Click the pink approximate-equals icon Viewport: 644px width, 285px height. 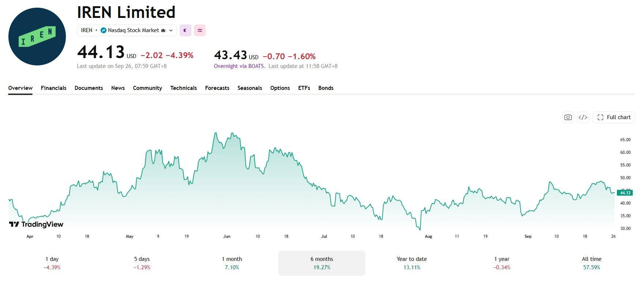(x=200, y=30)
